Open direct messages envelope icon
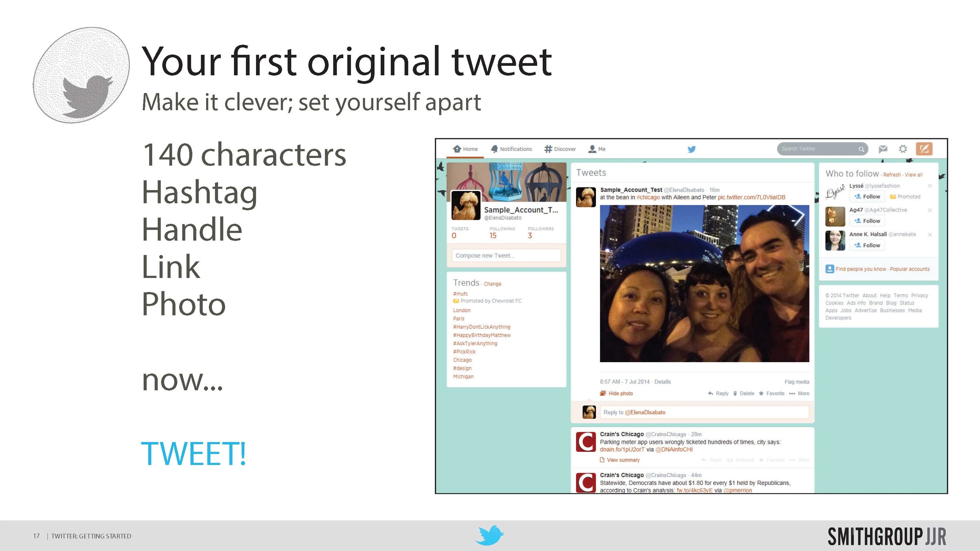Viewport: 980px width, 551px height. [x=883, y=149]
